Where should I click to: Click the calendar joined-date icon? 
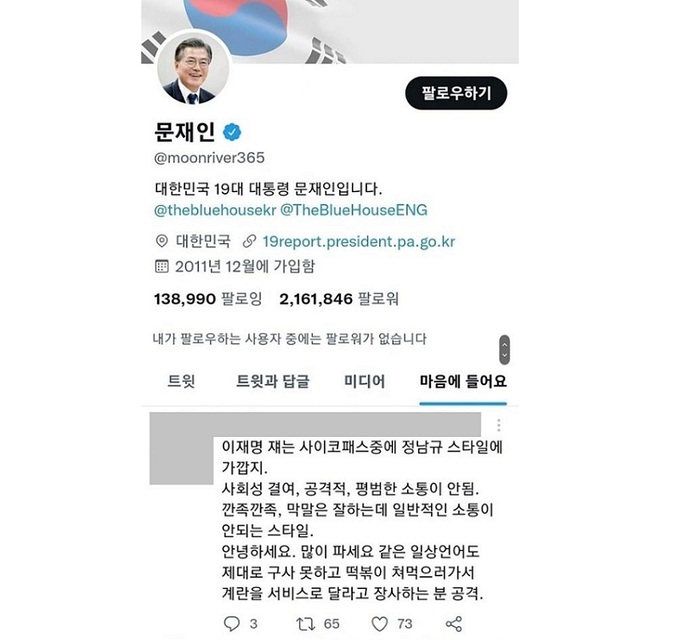point(161,266)
